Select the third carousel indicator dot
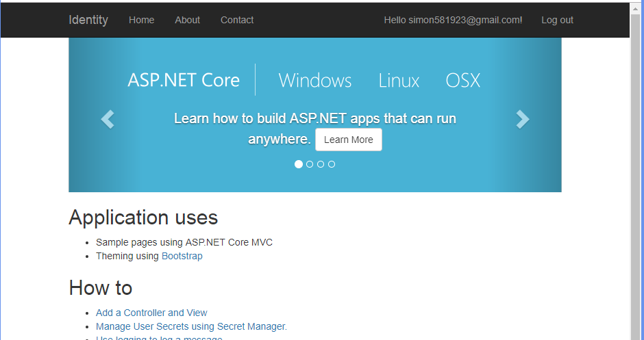644x340 pixels. 321,164
